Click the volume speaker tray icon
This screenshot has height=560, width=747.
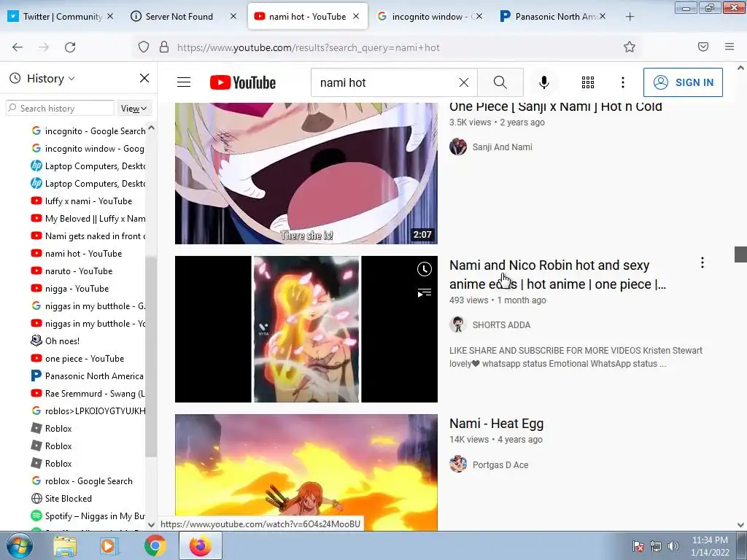coord(673,546)
